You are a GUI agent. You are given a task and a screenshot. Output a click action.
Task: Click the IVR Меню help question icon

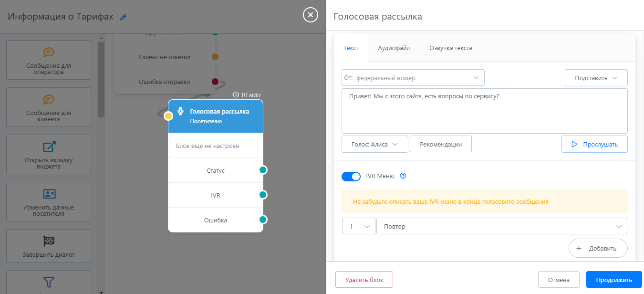pyautogui.click(x=403, y=176)
